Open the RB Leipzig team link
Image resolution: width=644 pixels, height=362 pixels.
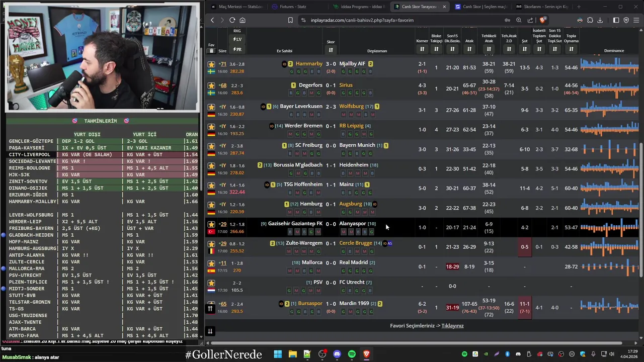(351, 126)
